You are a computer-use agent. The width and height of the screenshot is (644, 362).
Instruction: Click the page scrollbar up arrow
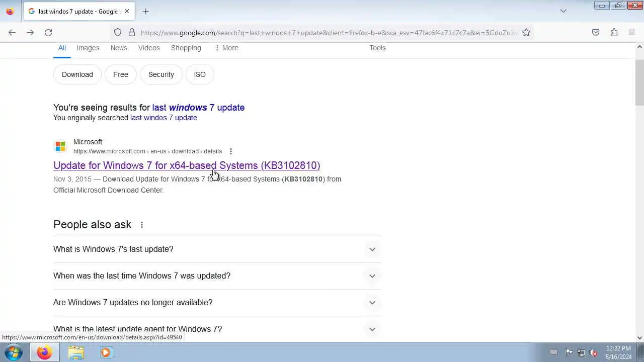coord(639,47)
